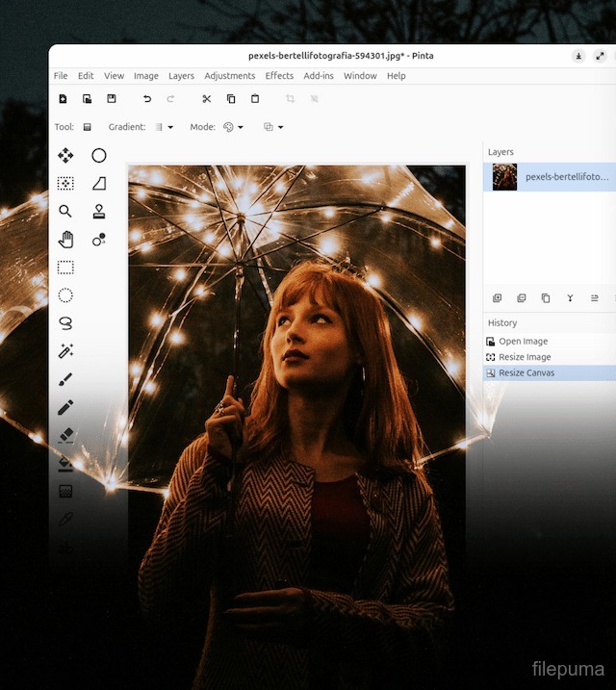616x690 pixels.
Task: Click the Cut scissors icon
Action: 206,98
